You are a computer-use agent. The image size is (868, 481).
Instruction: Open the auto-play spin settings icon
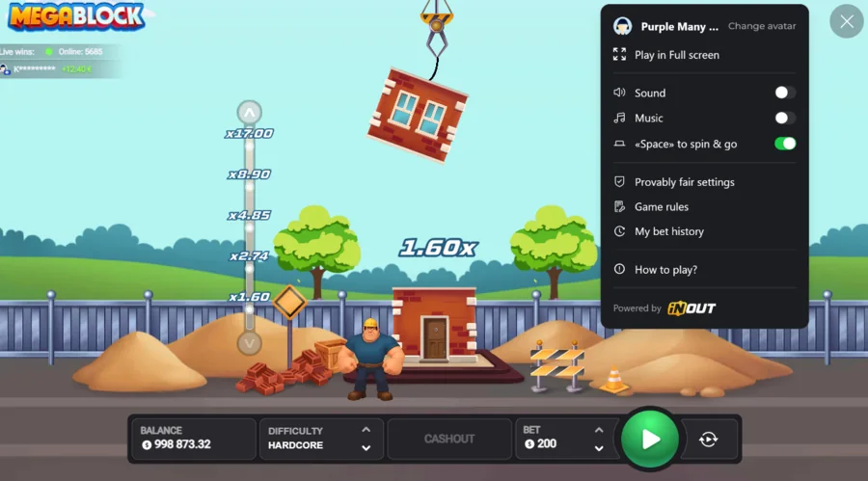click(709, 440)
